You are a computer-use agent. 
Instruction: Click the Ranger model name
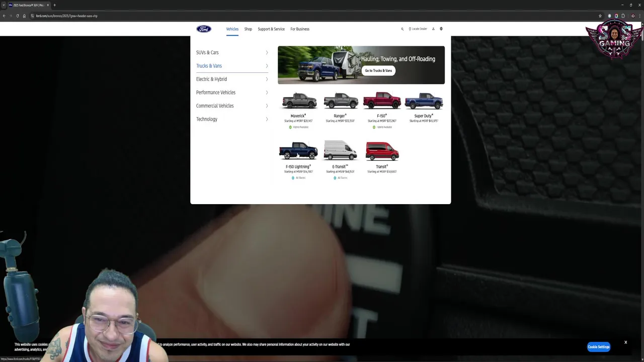[340, 116]
